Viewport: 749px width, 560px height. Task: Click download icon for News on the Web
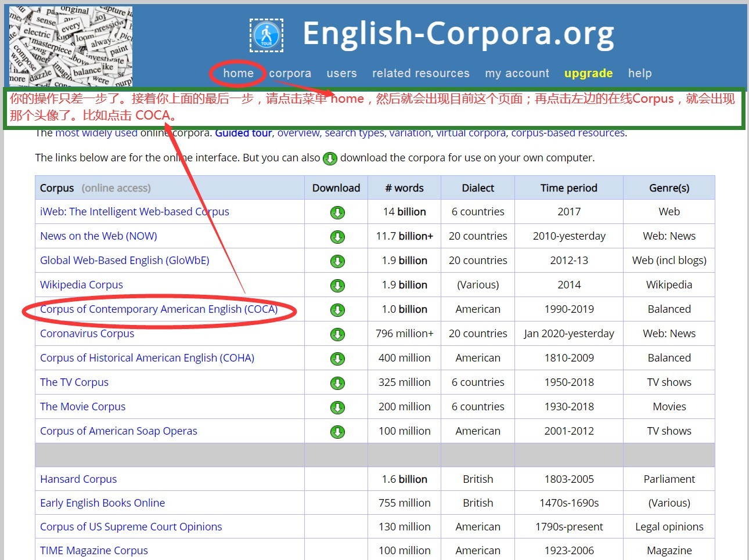[x=337, y=237]
